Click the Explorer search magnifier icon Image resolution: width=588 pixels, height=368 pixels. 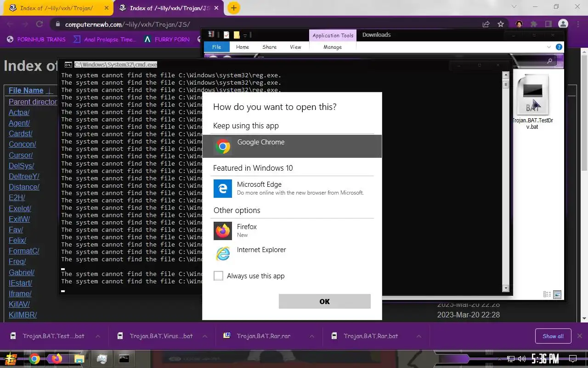(550, 61)
